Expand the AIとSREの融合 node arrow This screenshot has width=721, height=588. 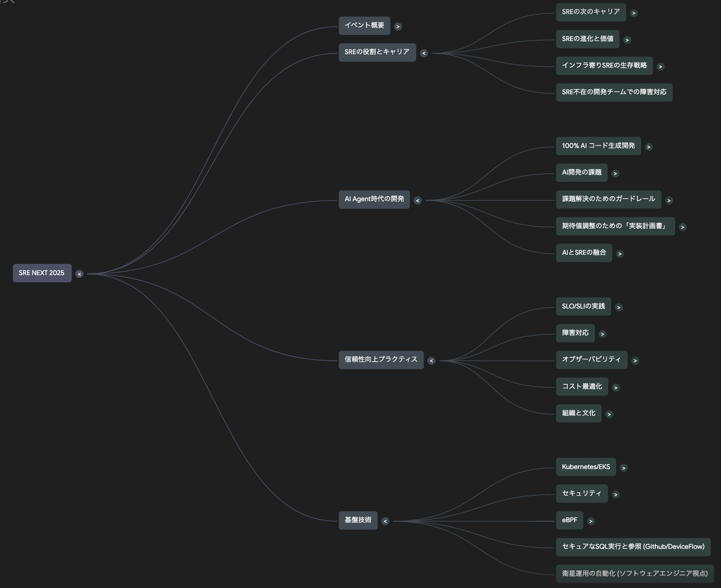[x=619, y=254]
